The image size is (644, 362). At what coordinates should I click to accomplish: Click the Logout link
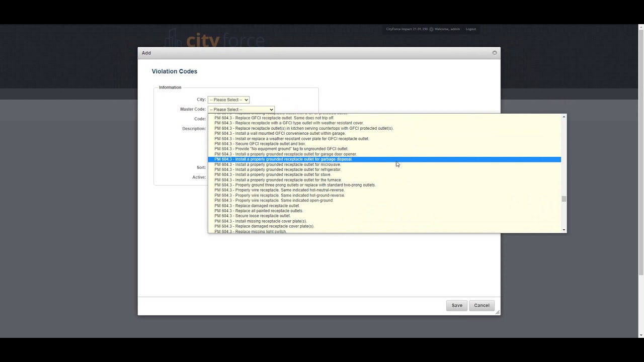pyautogui.click(x=470, y=29)
